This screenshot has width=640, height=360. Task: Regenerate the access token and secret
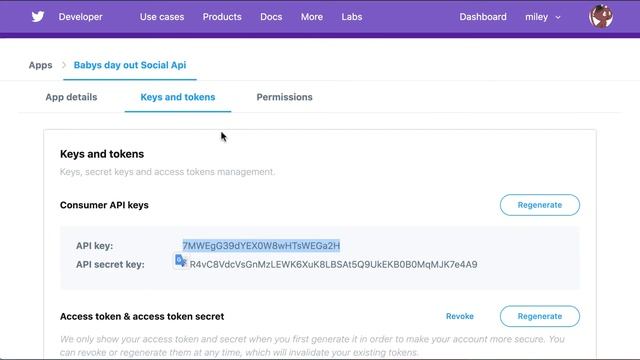click(x=540, y=316)
